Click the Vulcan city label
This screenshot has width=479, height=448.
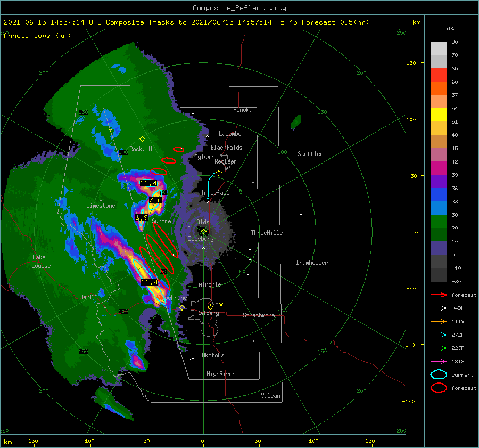(x=271, y=396)
